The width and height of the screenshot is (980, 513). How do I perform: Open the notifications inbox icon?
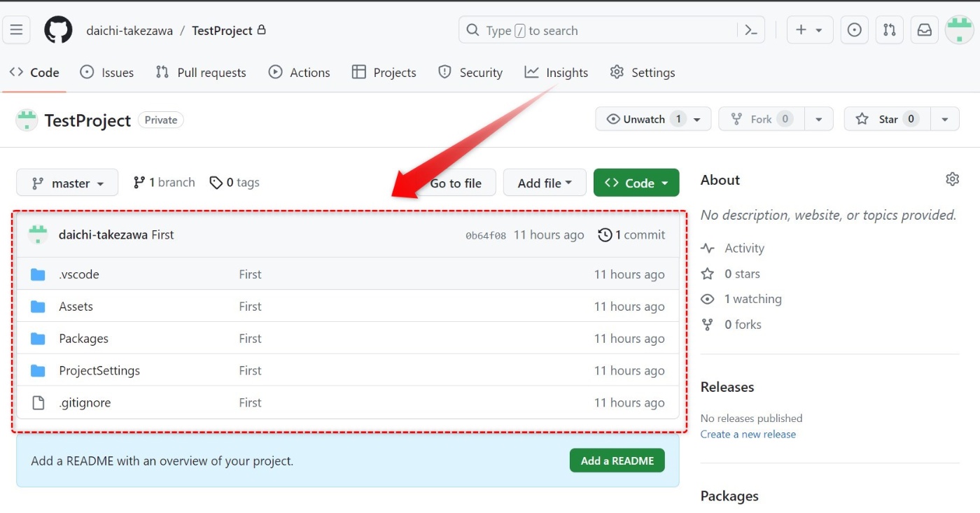point(924,30)
